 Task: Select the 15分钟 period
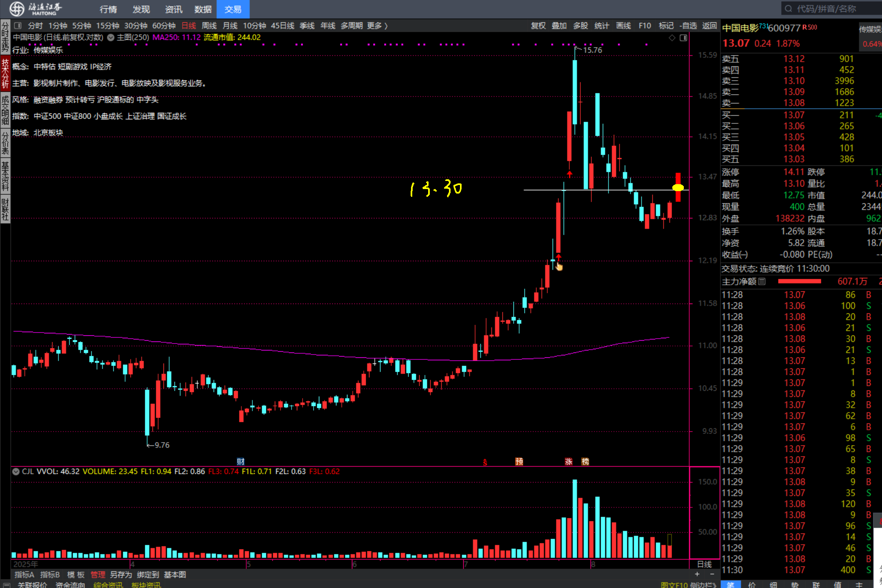(108, 26)
